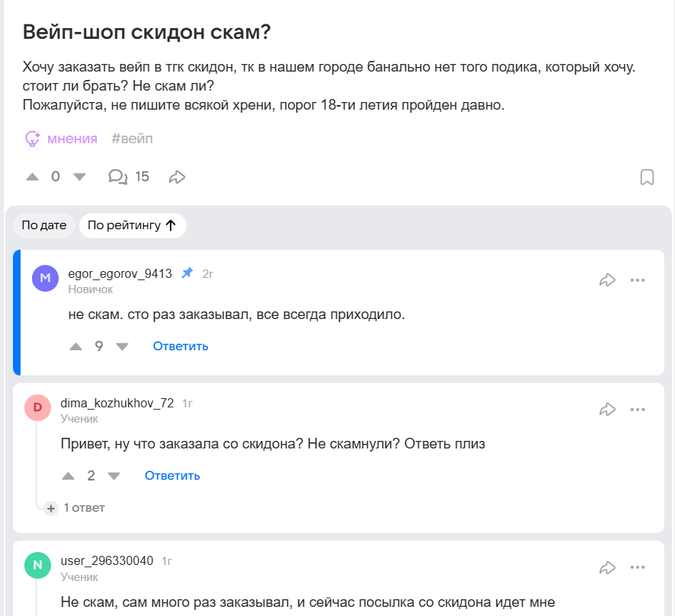Open more options for egor_egorov_9413's answer
This screenshot has width=675, height=616.
(x=638, y=280)
